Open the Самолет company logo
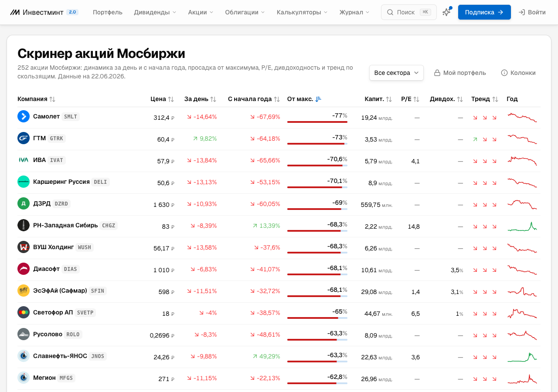558x392 pixels. click(24, 116)
